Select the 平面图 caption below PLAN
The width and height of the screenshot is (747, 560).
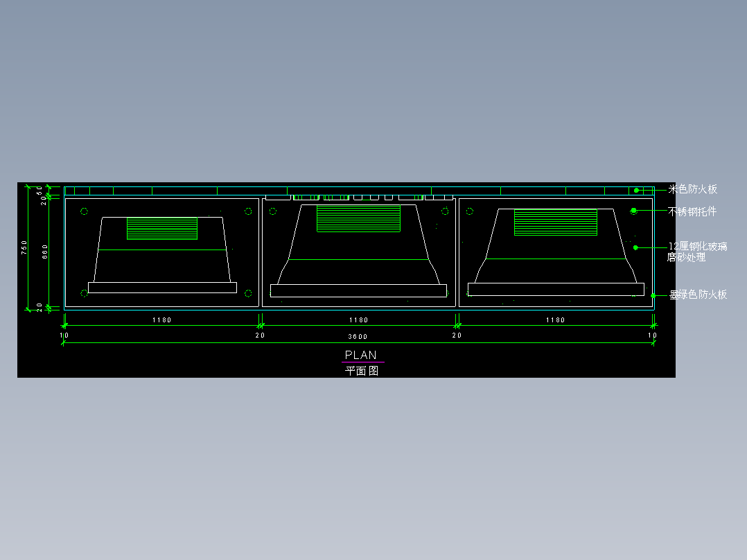[362, 371]
